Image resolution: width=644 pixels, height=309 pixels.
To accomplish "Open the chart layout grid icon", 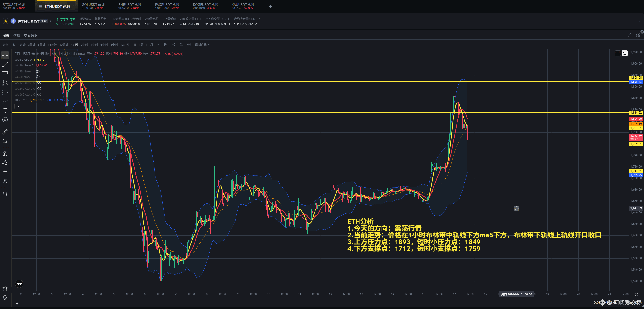I will pos(638,35).
